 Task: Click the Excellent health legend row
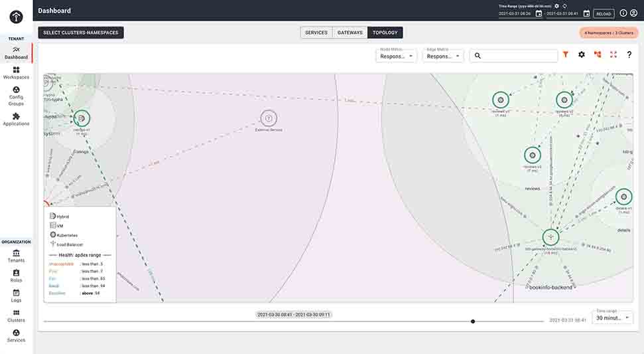74,293
